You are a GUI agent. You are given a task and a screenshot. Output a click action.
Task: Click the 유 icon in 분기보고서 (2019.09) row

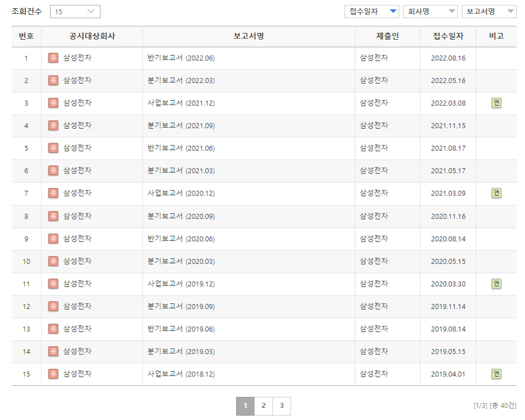click(53, 306)
